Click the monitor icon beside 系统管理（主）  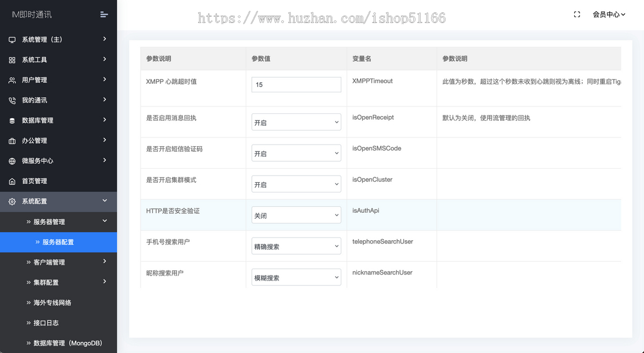coord(12,40)
